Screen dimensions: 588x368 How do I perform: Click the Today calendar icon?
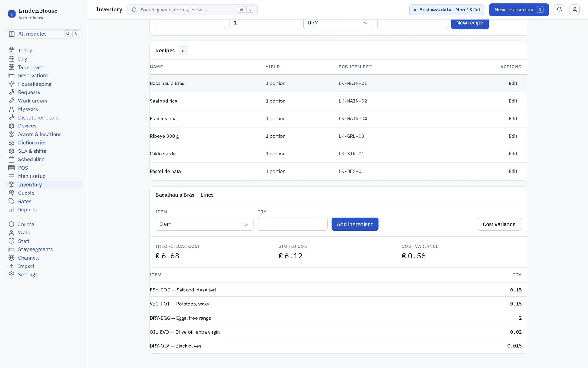point(11,50)
